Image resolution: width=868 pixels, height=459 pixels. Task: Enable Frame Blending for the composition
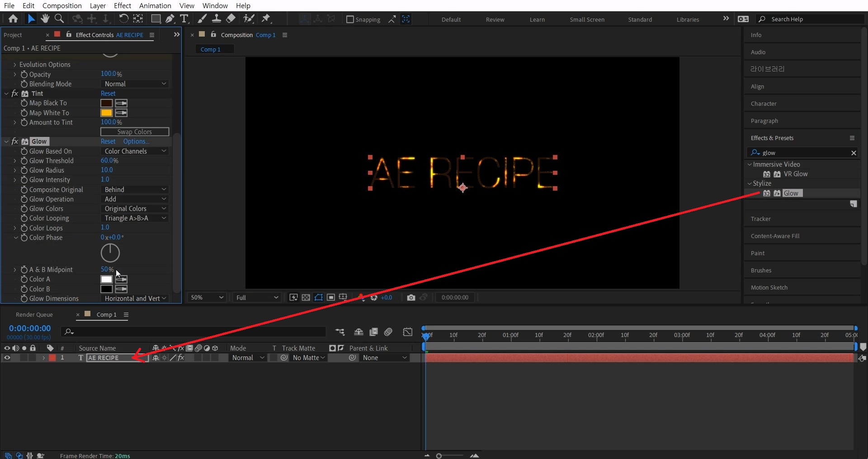(x=373, y=332)
